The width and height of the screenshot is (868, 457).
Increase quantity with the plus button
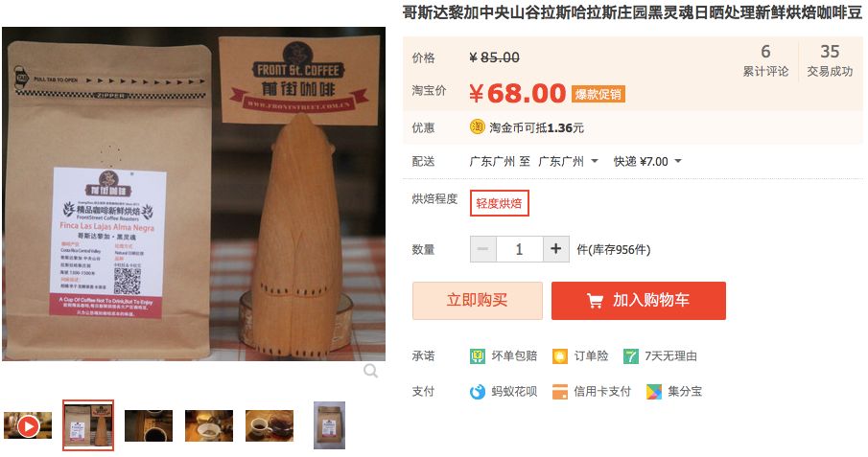point(555,249)
